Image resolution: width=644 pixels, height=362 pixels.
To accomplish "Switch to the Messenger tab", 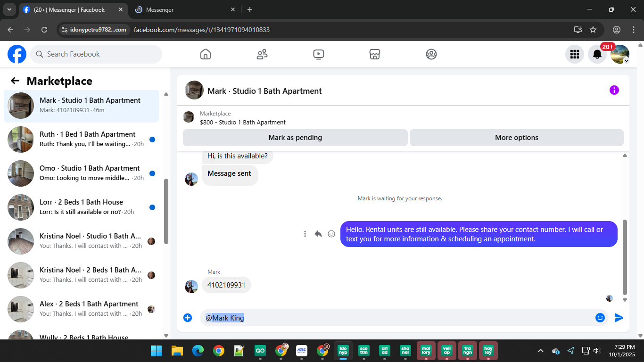I will (185, 9).
